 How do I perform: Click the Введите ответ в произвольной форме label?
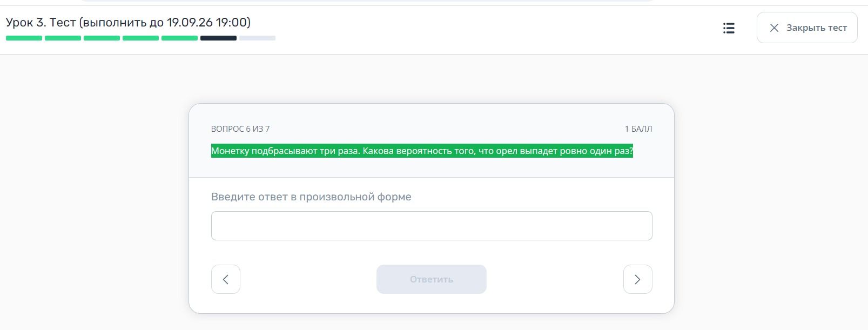[311, 197]
